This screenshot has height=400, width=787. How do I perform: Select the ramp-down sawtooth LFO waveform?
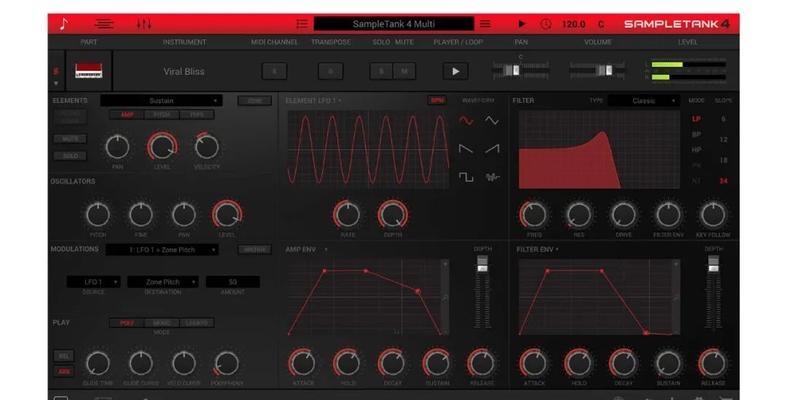pyautogui.click(x=466, y=149)
